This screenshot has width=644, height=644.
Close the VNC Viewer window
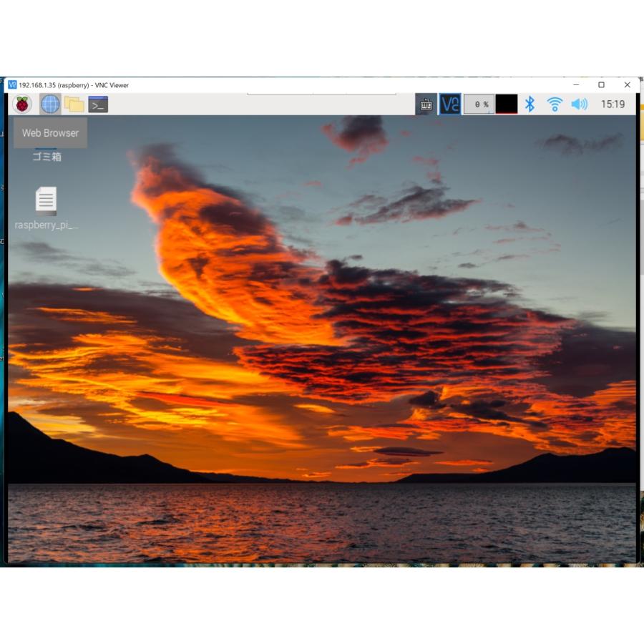(x=627, y=84)
